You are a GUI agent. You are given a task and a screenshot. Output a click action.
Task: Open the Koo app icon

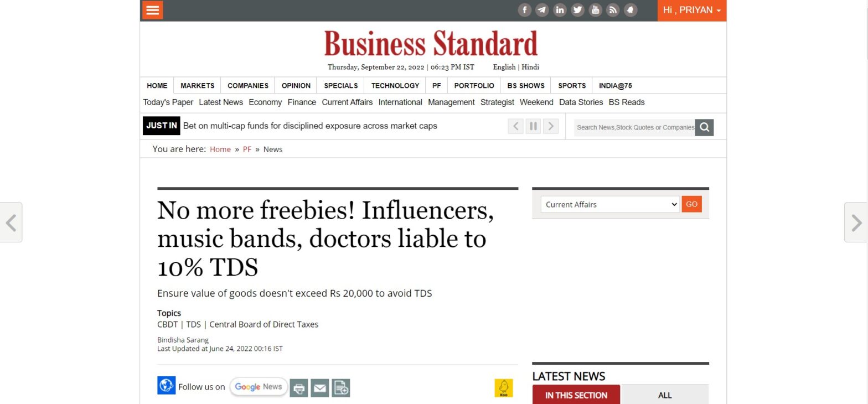504,388
